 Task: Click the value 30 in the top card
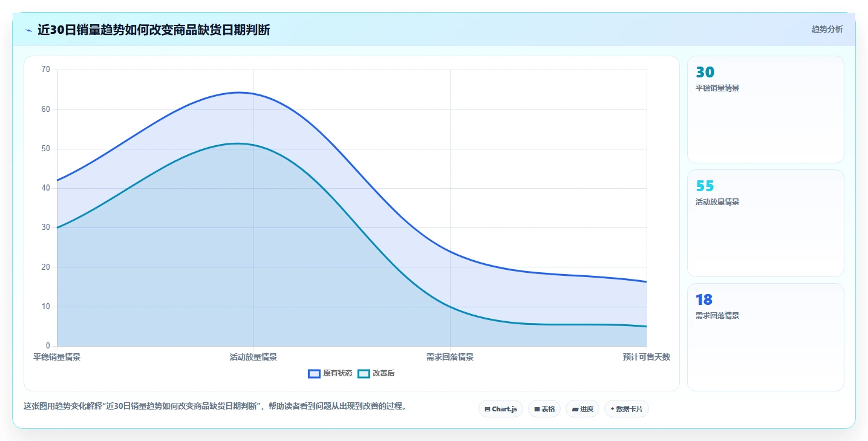705,73
